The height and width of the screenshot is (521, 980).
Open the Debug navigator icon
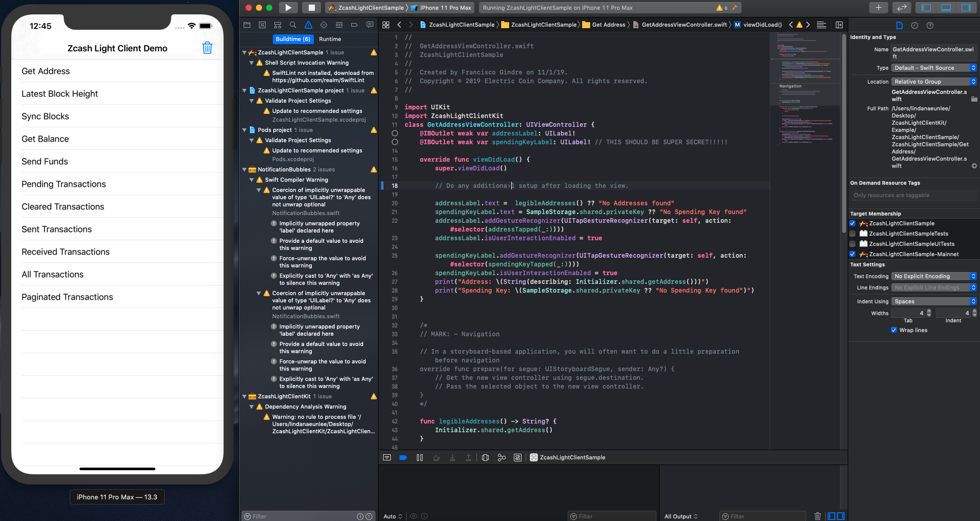[x=339, y=25]
